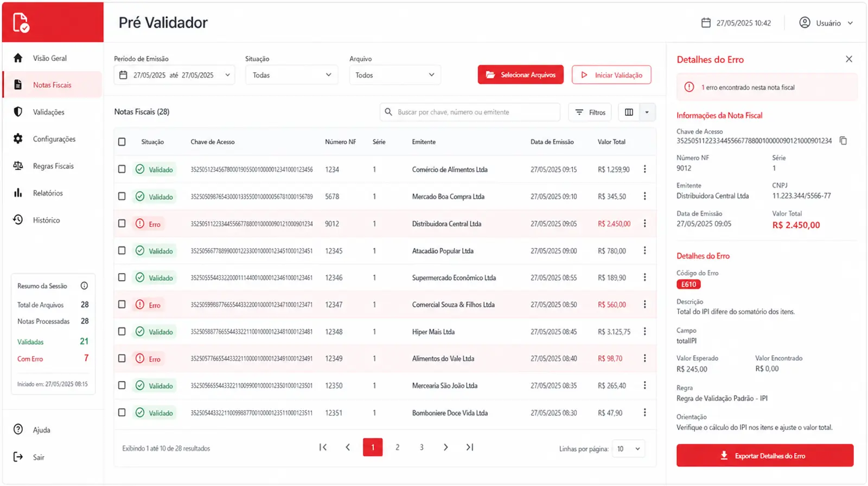This screenshot has width=868, height=486.
Task: Open the Período de Emissão date range dropdown
Action: point(174,75)
